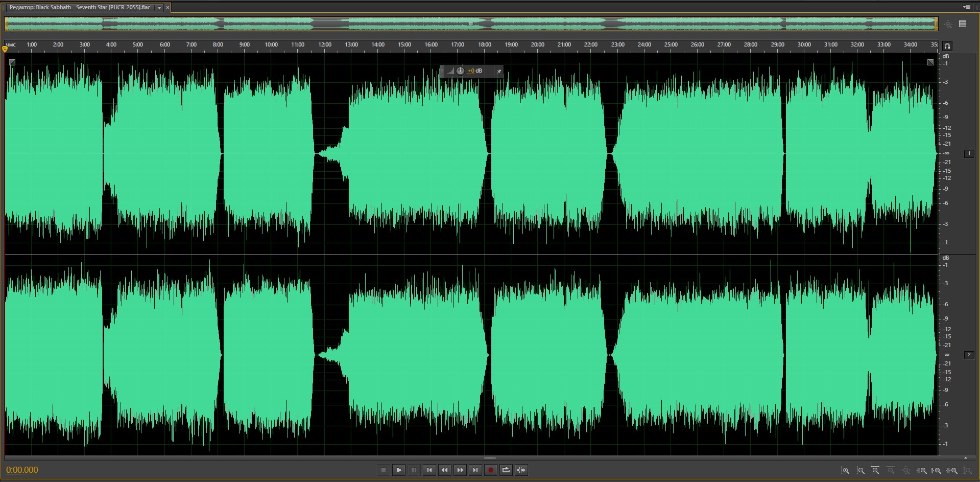Toggle channel 2 enable button

click(x=969, y=355)
